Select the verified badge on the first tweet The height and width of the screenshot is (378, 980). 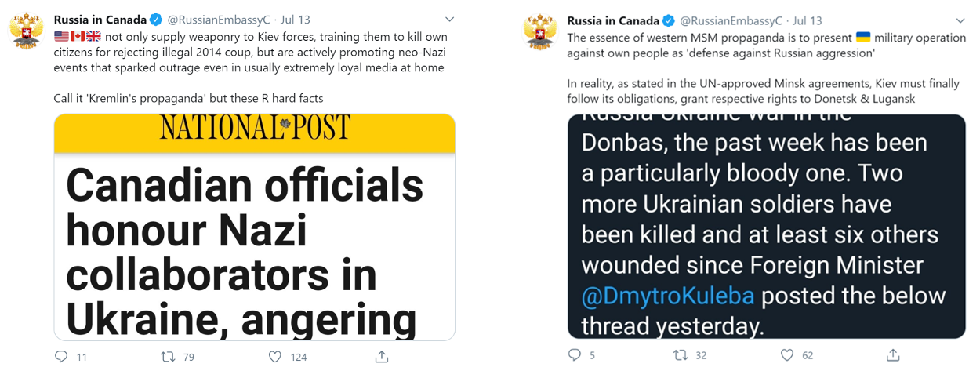click(157, 19)
